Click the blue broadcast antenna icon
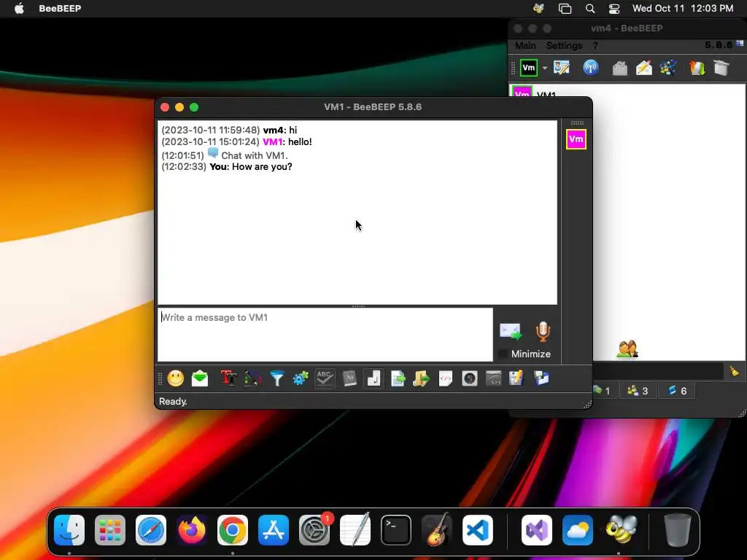747x560 pixels. (x=591, y=68)
